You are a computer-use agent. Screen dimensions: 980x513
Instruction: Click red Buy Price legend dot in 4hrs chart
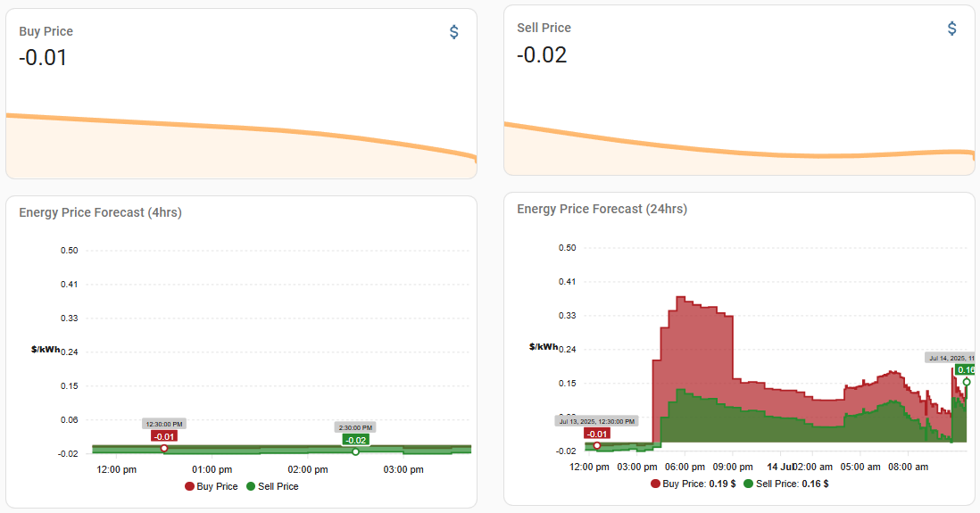pos(189,486)
